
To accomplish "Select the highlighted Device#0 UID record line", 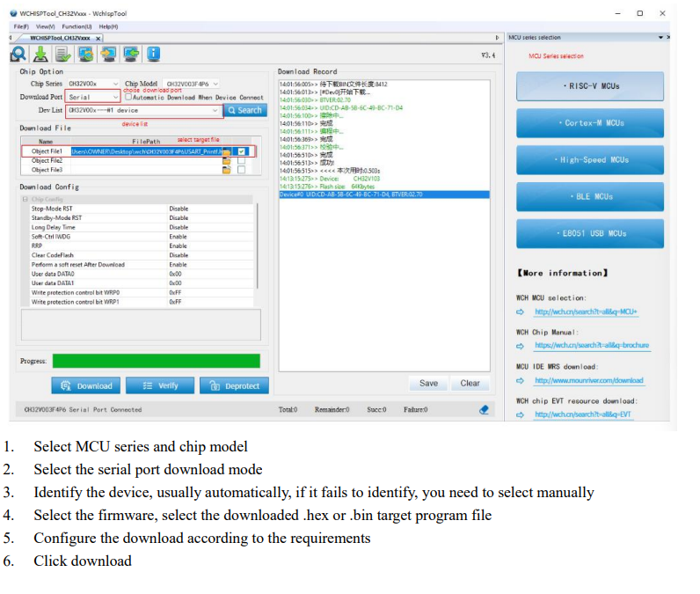I will (x=384, y=194).
